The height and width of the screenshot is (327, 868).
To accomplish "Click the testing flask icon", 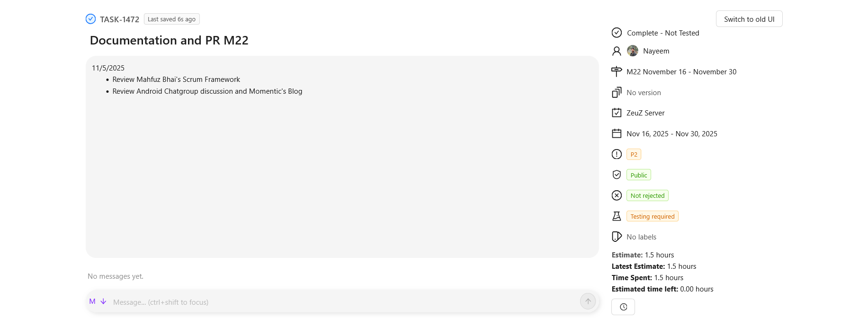I will click(x=617, y=216).
